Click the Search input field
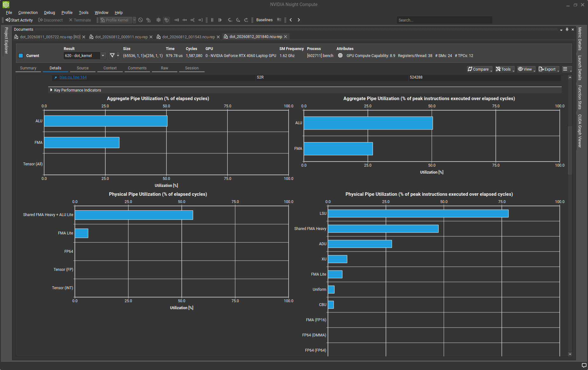Image resolution: width=588 pixels, height=370 pixels. (x=444, y=20)
